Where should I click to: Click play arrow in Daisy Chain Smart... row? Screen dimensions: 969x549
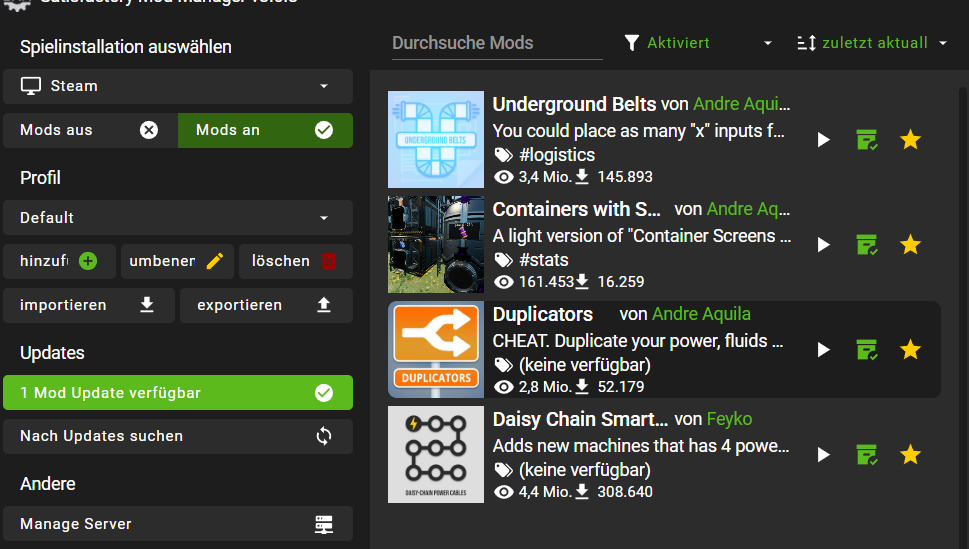[x=823, y=455]
